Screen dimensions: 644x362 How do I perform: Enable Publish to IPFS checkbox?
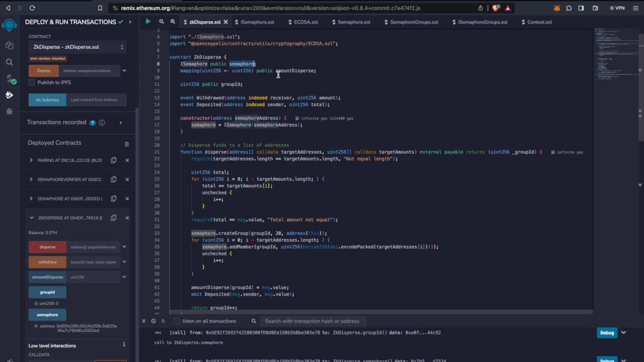(32, 82)
